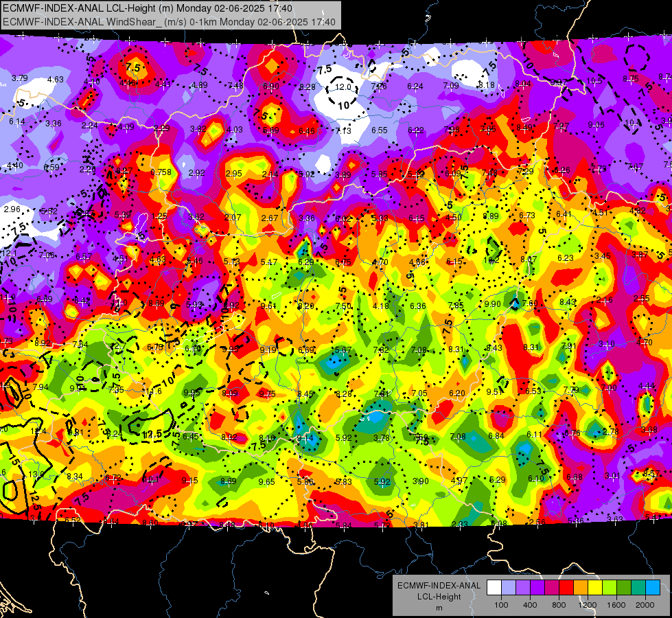Image resolution: width=672 pixels, height=618 pixels.
Task: Click the WindShear 0-1km title line
Action: (169, 22)
